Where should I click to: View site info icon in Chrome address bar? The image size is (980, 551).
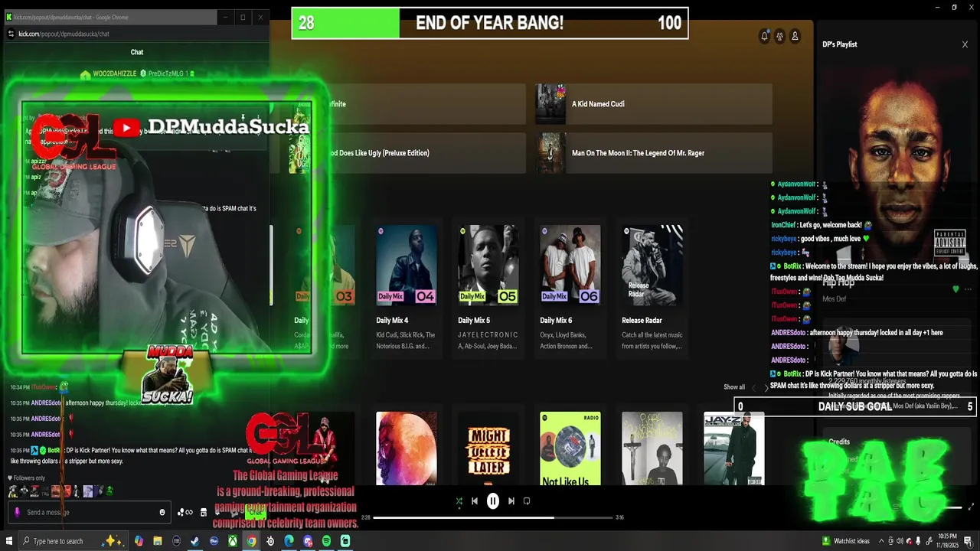coord(11,34)
